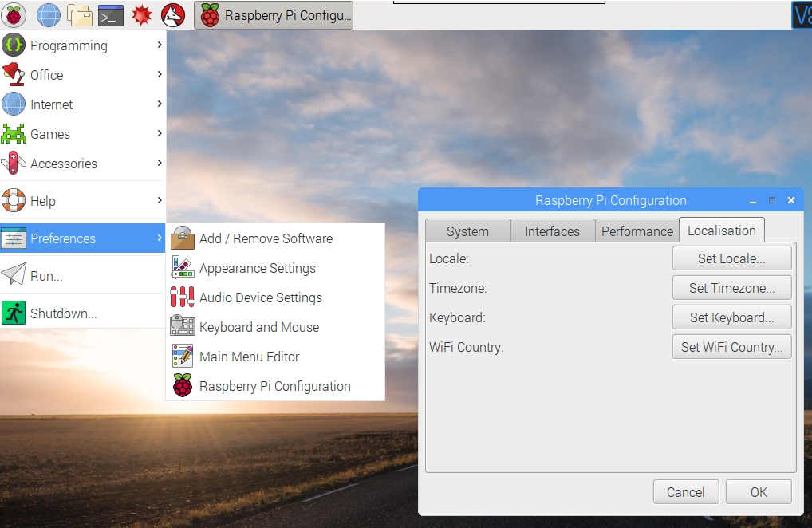
Task: Click the Games space invader icon
Action: pos(14,133)
